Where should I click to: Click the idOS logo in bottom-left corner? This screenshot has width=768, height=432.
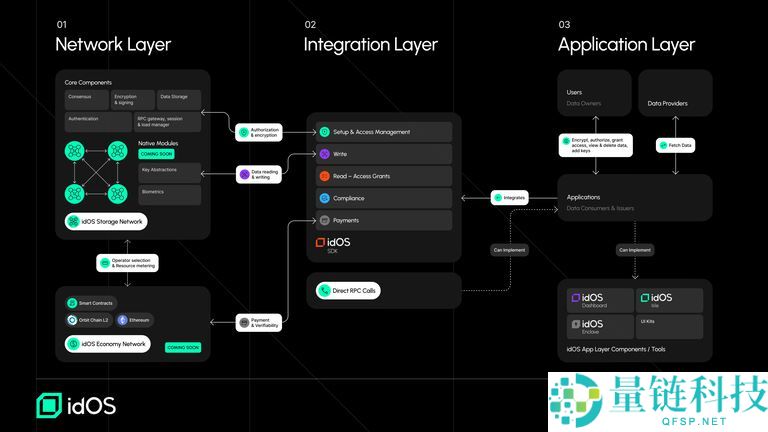point(76,405)
